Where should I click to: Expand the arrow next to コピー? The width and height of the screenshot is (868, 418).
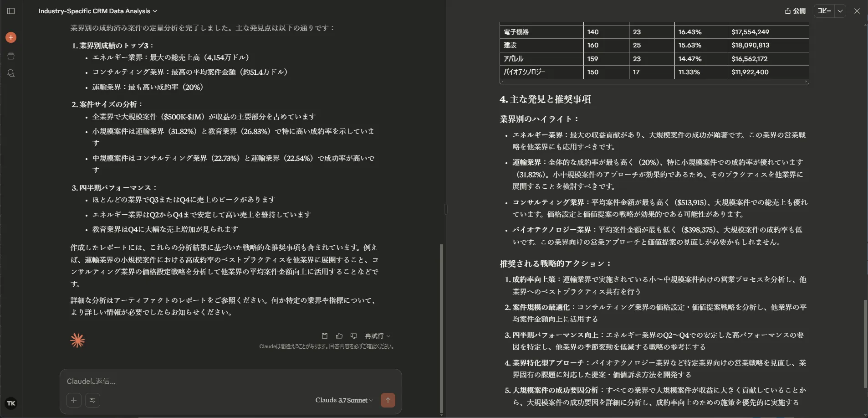pos(840,11)
